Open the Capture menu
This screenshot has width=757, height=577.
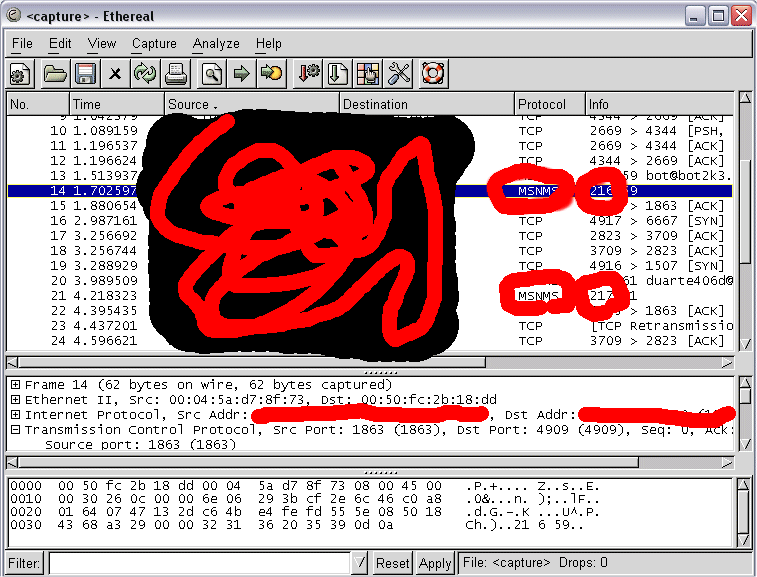[x=154, y=44]
